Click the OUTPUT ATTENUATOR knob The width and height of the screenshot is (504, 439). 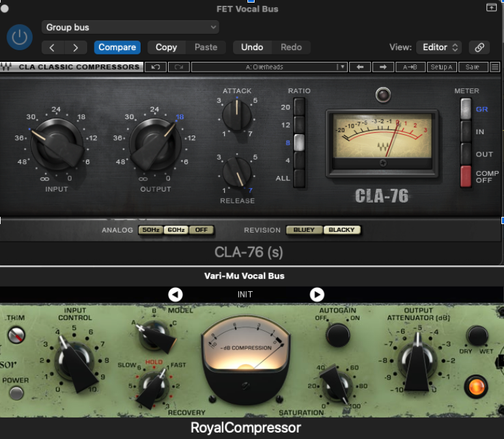(417, 361)
